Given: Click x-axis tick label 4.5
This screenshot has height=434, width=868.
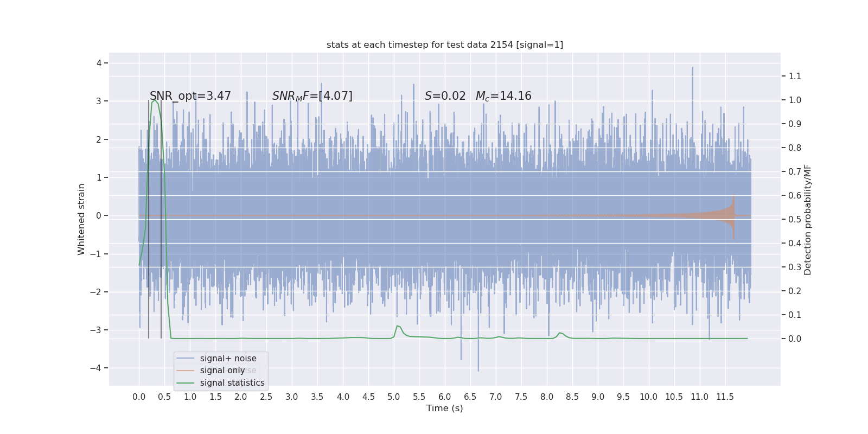Looking at the screenshot, I should point(368,397).
